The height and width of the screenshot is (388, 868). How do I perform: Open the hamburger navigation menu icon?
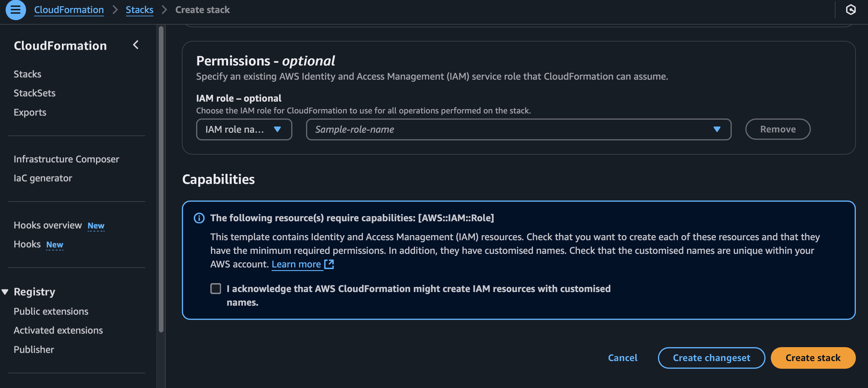(x=15, y=10)
